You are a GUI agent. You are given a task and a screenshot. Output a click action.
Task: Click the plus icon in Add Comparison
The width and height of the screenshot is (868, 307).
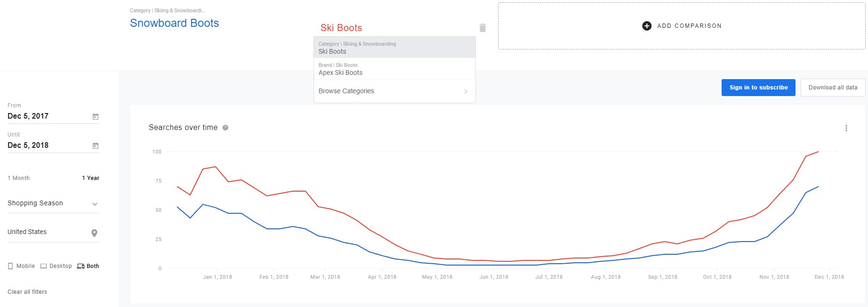tap(647, 26)
